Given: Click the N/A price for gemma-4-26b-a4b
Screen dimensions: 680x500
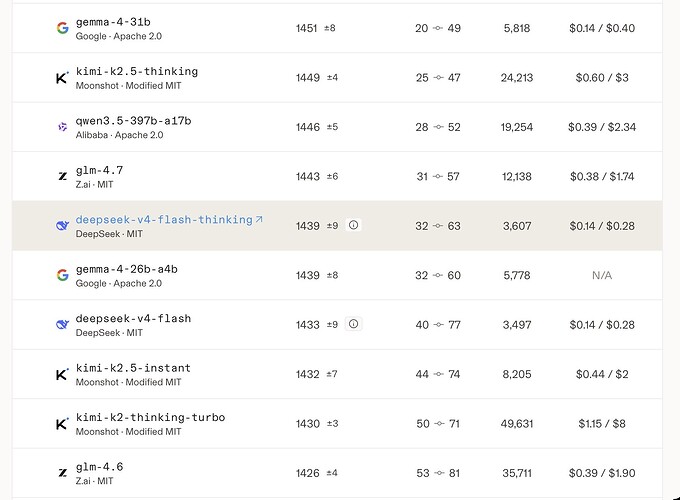Looking at the screenshot, I should 602,275.
